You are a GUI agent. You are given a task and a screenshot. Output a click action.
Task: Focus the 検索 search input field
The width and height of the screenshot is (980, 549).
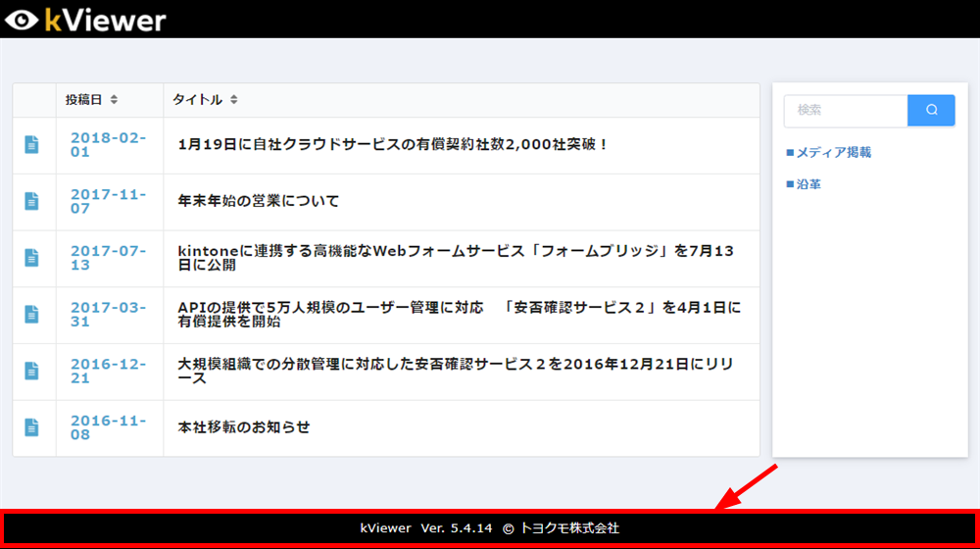[x=846, y=110]
